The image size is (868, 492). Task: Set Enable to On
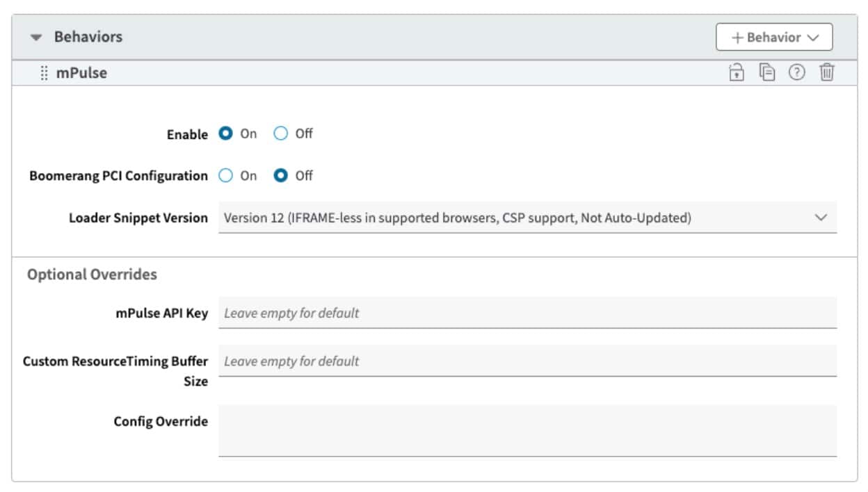click(x=225, y=134)
